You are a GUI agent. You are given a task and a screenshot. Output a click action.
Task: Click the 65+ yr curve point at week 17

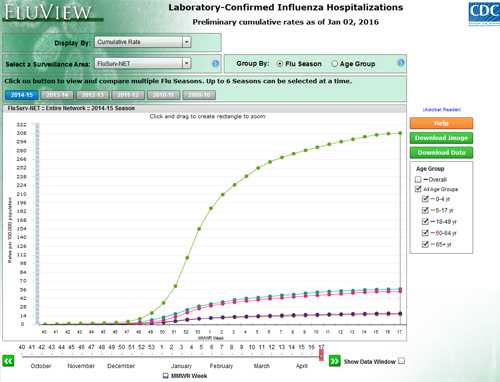tap(400, 133)
